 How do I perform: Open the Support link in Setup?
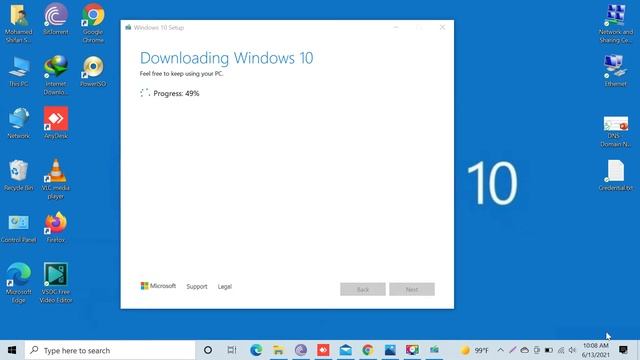(x=197, y=287)
